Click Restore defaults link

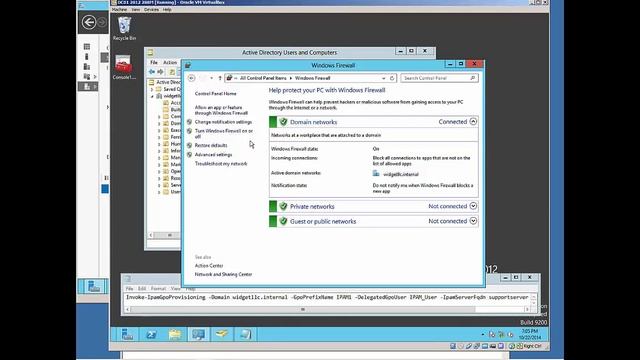click(x=211, y=145)
